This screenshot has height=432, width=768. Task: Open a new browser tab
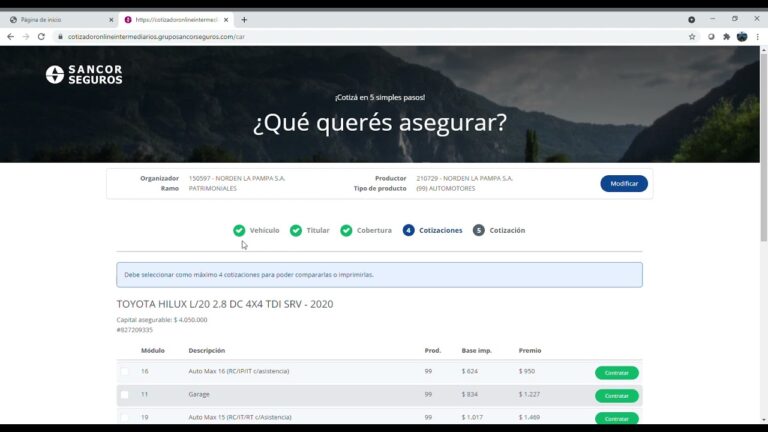pyautogui.click(x=244, y=20)
